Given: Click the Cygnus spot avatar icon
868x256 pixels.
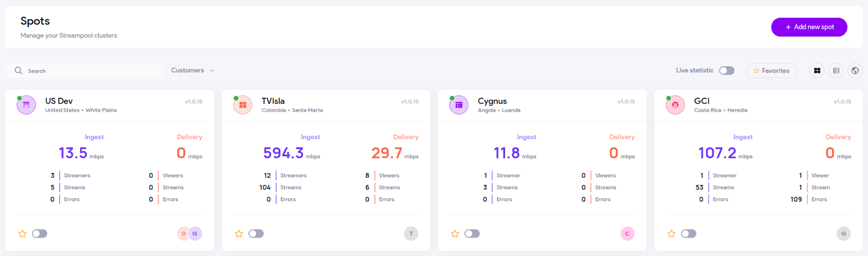Looking at the screenshot, I should click(458, 105).
